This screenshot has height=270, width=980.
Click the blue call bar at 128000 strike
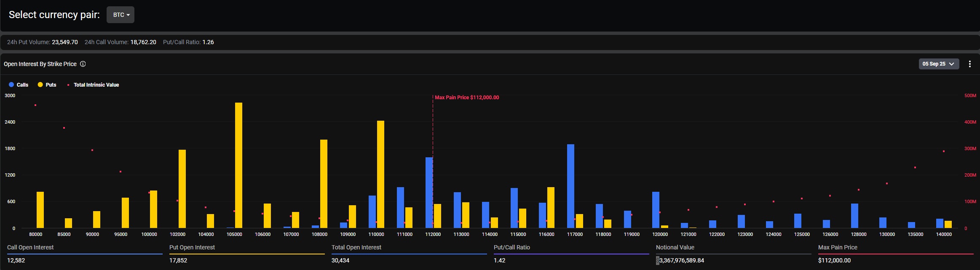[854, 216]
